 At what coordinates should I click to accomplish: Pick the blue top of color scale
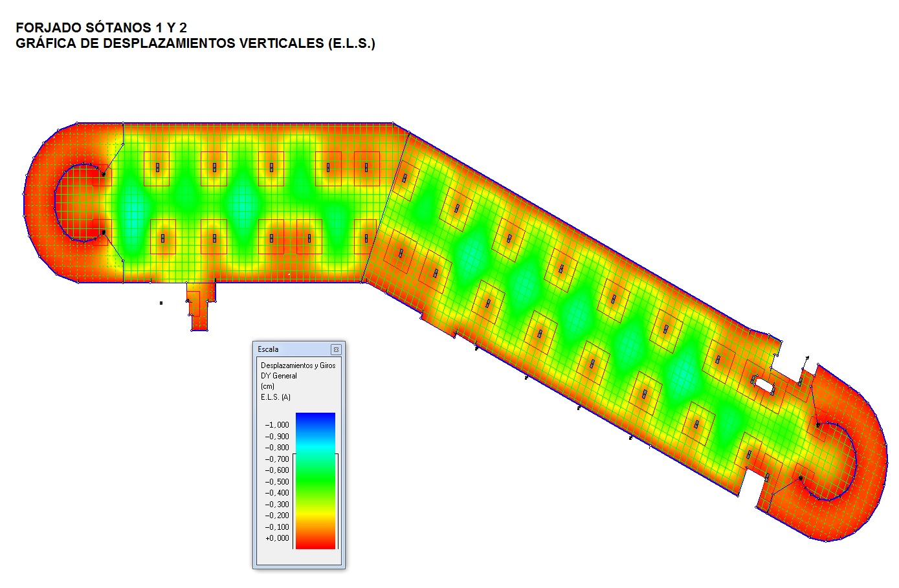click(315, 419)
